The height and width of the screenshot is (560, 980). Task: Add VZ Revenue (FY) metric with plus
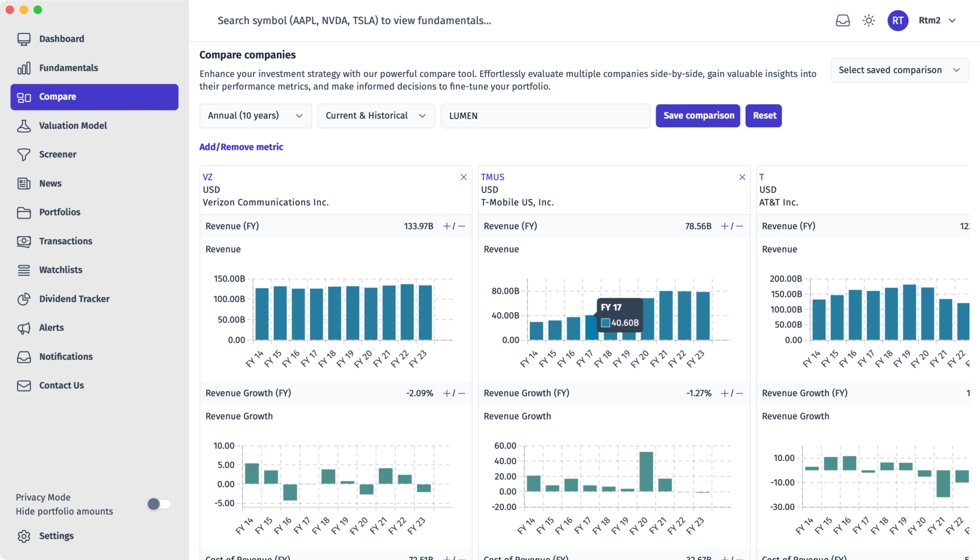pyautogui.click(x=446, y=226)
